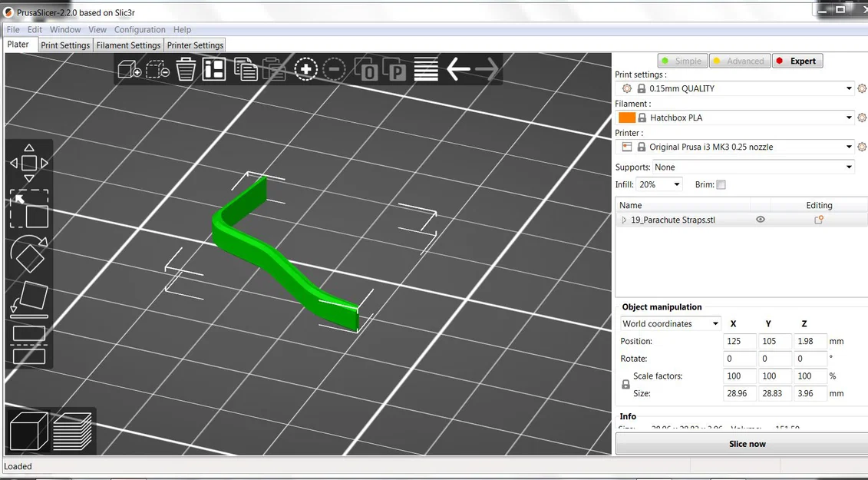Click the Add object toolbar icon
The height and width of the screenshot is (480, 868).
130,70
